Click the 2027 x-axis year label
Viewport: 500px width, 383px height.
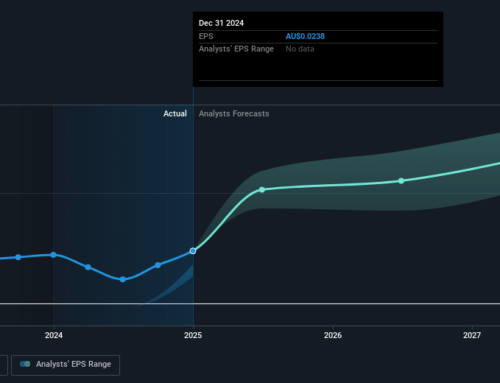coord(472,335)
